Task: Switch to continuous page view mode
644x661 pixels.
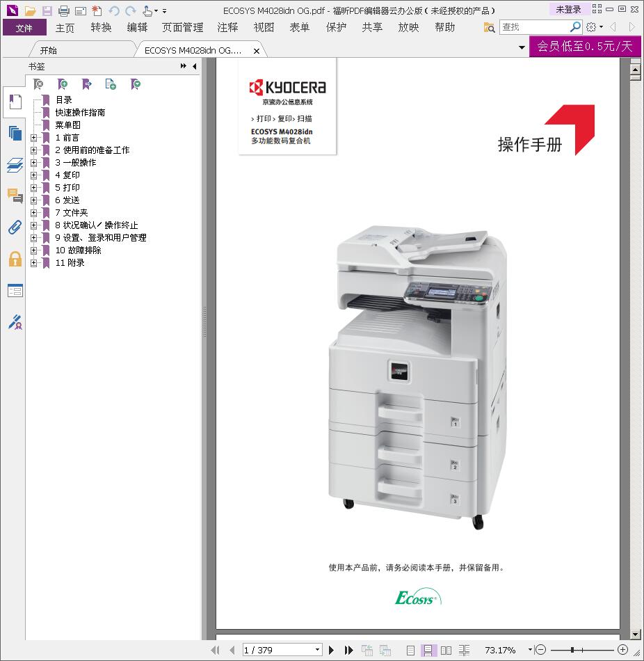Action: [428, 650]
